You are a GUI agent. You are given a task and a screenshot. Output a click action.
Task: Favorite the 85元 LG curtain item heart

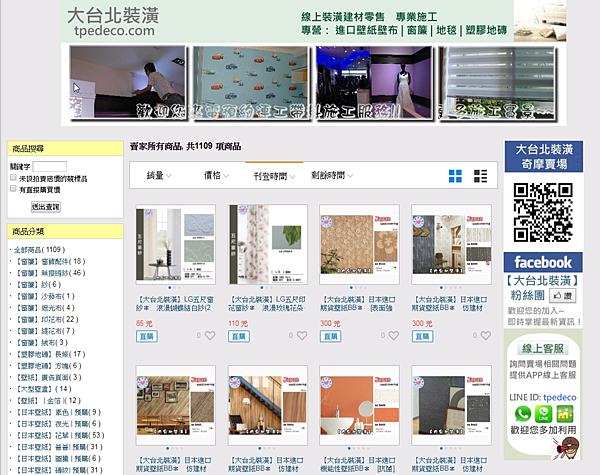(x=210, y=336)
